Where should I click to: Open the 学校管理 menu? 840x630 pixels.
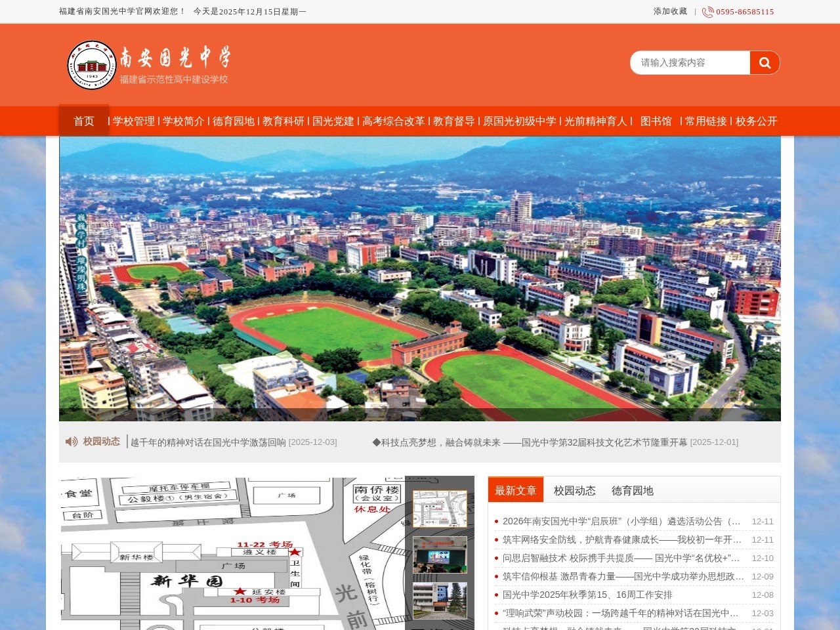click(134, 121)
